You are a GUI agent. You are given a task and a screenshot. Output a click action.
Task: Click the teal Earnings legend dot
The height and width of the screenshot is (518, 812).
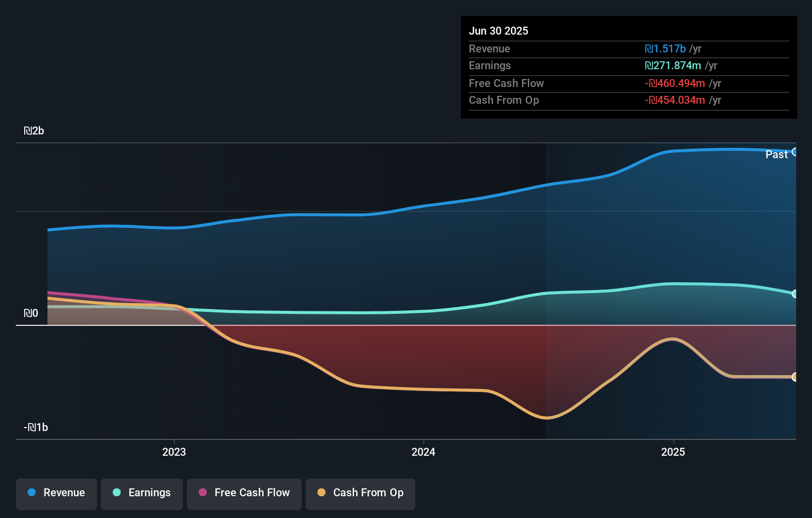[117, 492]
